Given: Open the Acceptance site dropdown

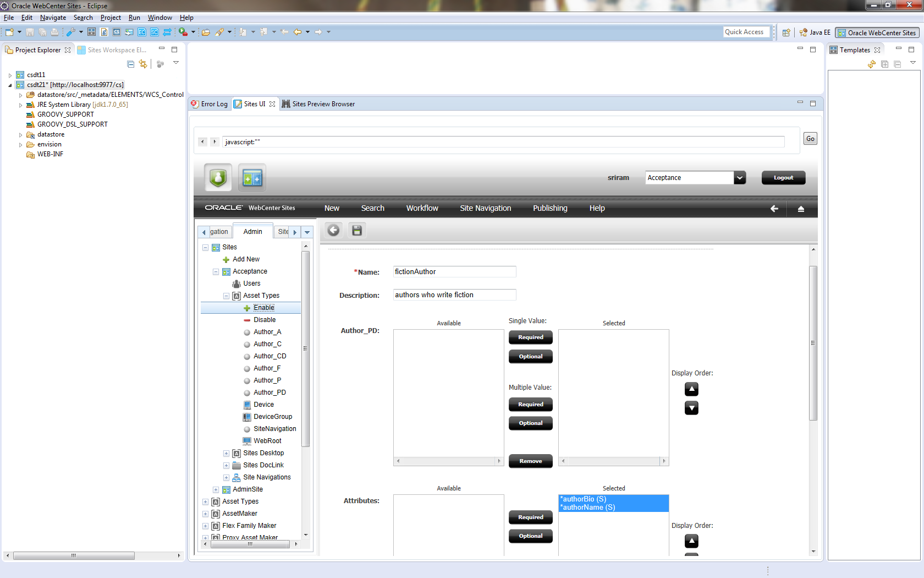Looking at the screenshot, I should coord(740,178).
